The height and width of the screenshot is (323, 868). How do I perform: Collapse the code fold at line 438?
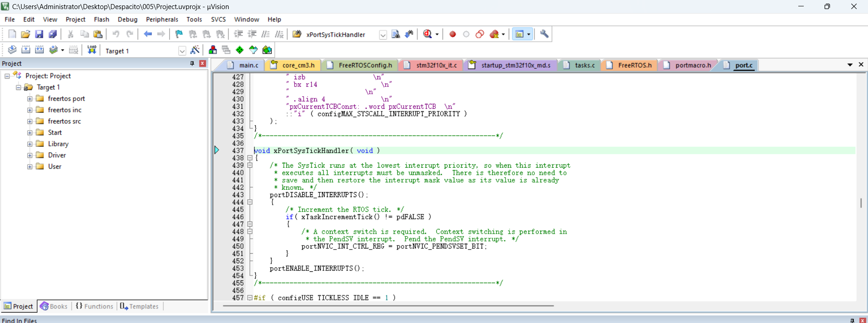click(x=250, y=158)
